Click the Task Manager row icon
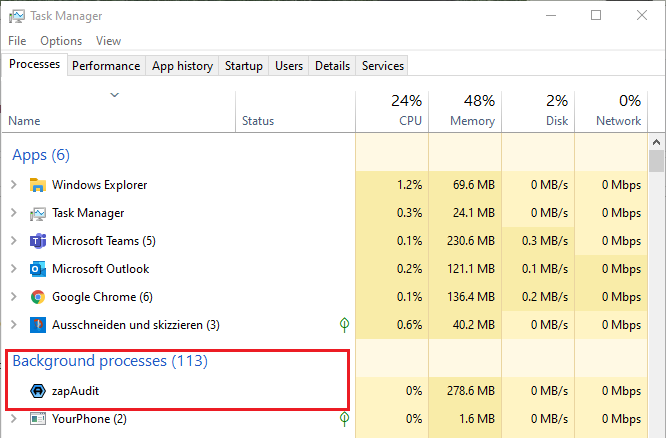 [38, 213]
